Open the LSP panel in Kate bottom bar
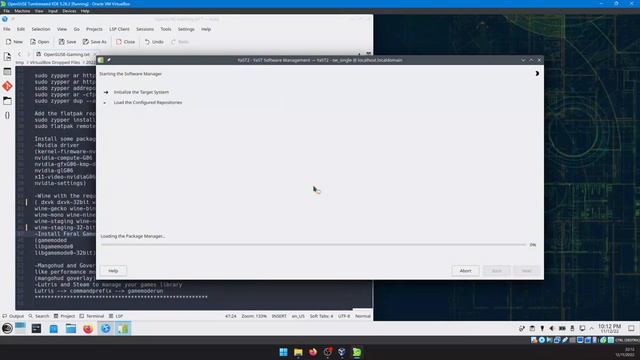 [116, 316]
